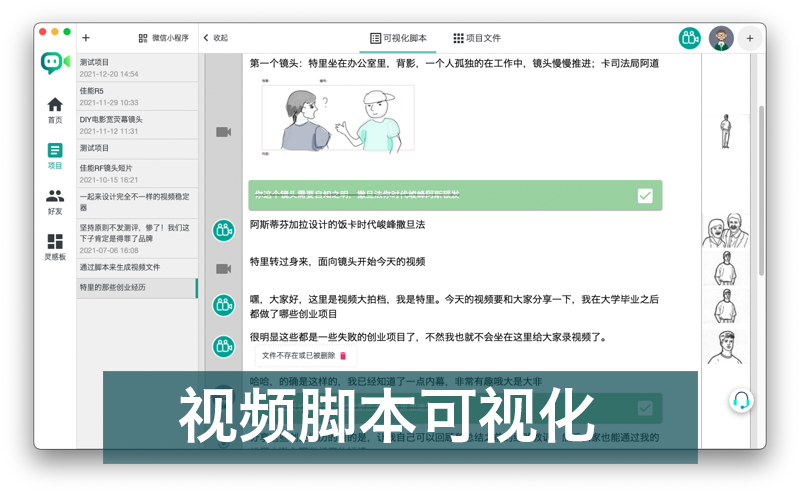
Task: Open the 微信小程序 QR code option
Action: [163, 38]
